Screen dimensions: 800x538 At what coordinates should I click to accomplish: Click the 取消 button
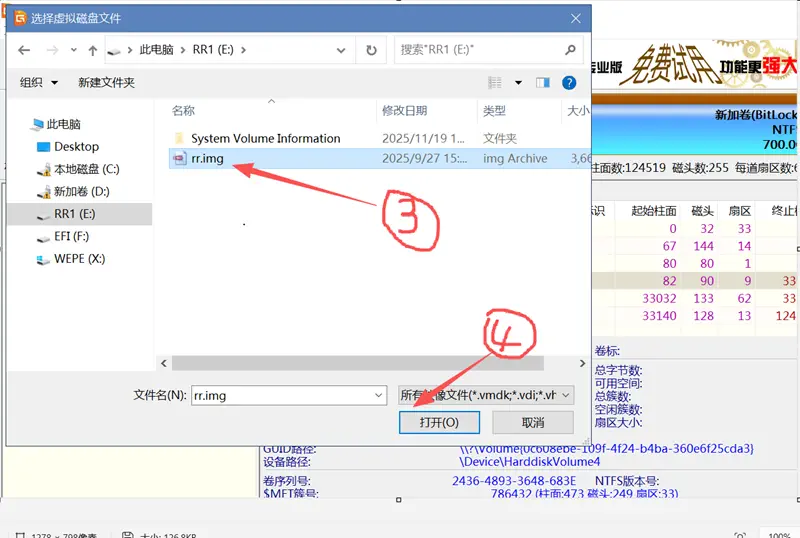[532, 423]
